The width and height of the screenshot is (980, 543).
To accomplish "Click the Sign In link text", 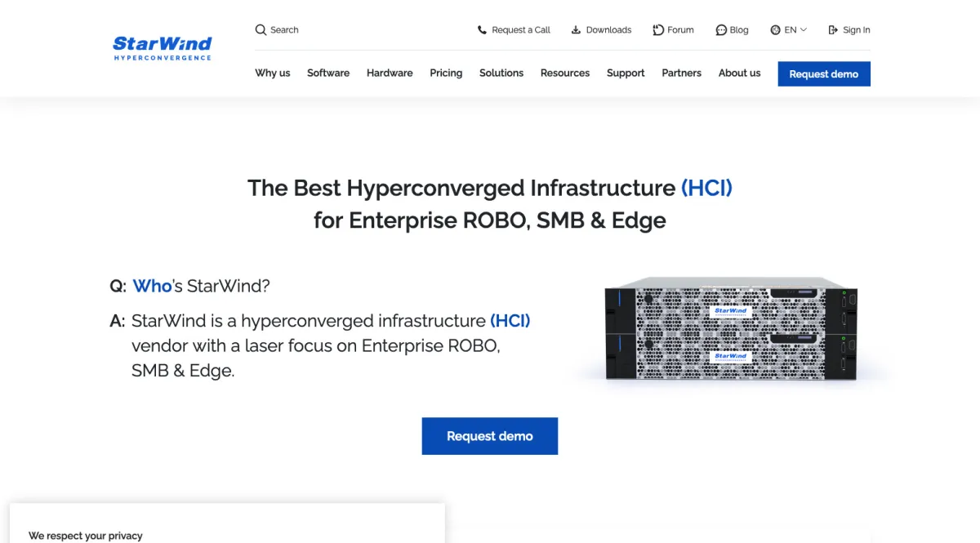I will [857, 30].
